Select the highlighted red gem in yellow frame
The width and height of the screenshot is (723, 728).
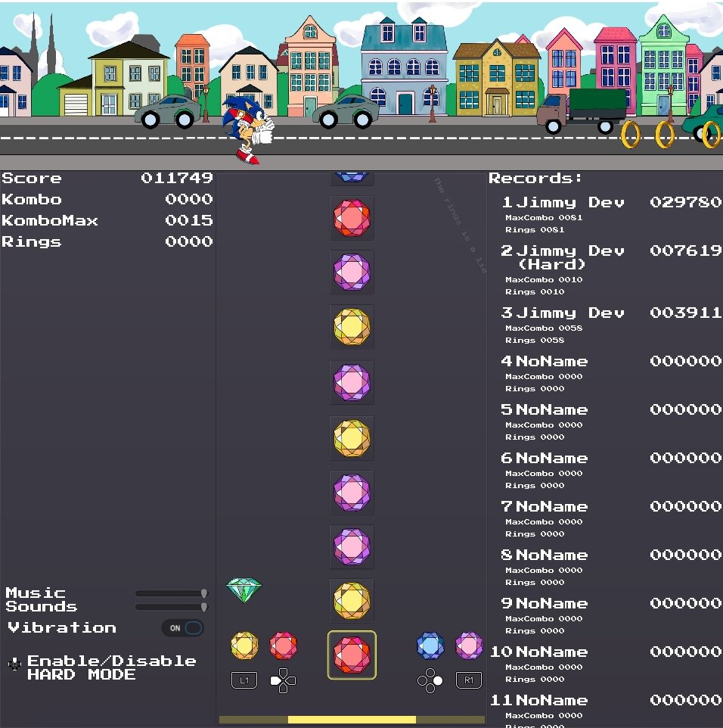352,655
